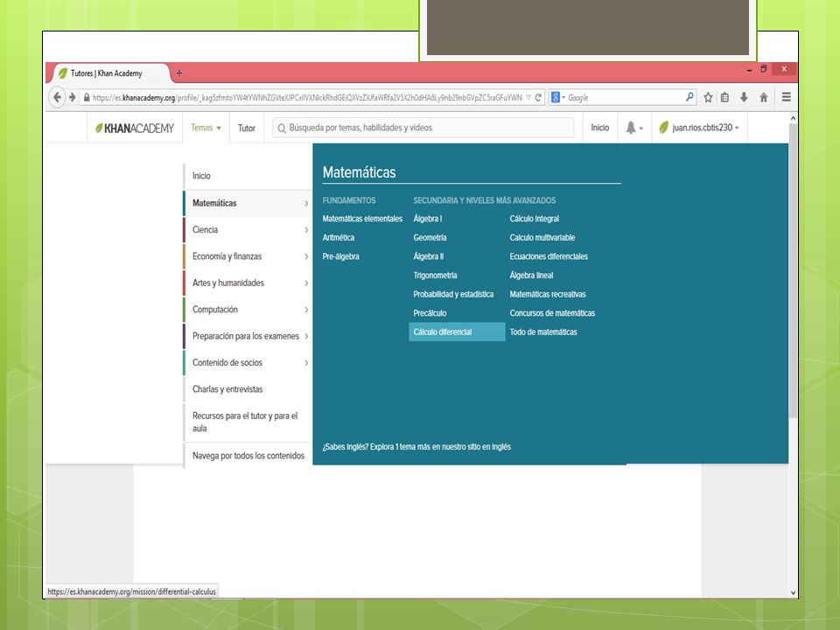Open a new tab with plus button
840x630 pixels.
(179, 73)
